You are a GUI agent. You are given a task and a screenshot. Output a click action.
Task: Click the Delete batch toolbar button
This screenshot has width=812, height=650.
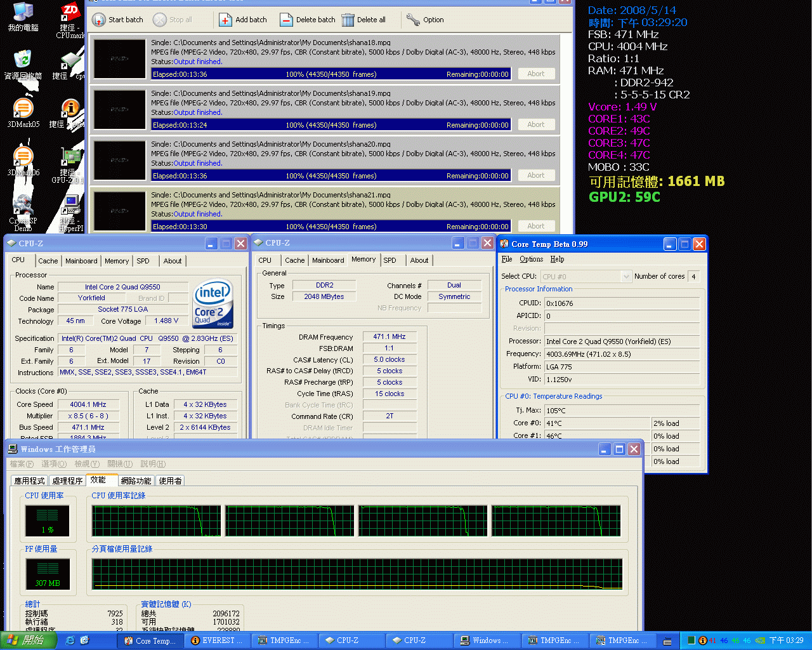point(308,20)
